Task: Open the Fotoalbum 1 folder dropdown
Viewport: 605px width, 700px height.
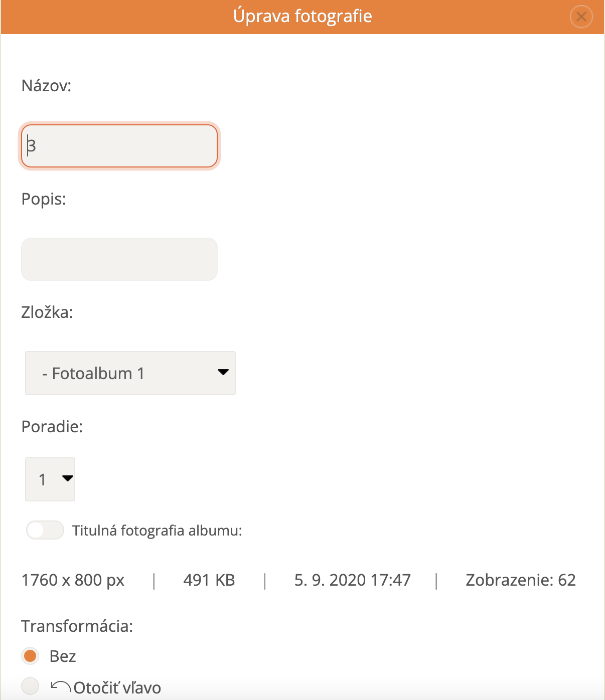Action: point(130,373)
